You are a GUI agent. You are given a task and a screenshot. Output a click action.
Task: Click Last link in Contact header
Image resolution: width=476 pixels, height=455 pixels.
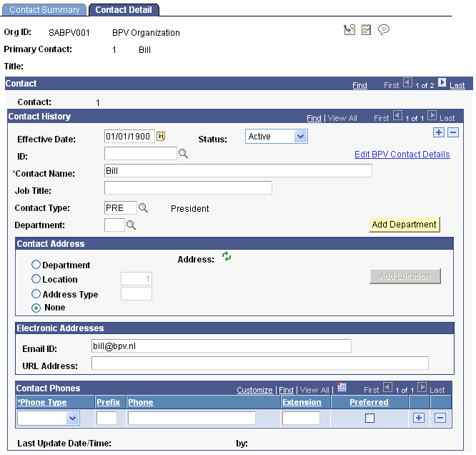457,85
